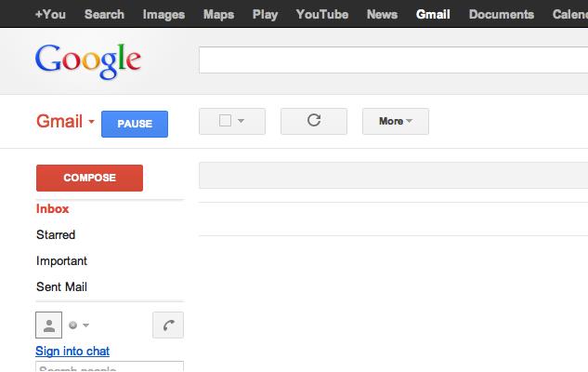The image size is (588, 372).
Task: Open the Important folder
Action: click(61, 261)
